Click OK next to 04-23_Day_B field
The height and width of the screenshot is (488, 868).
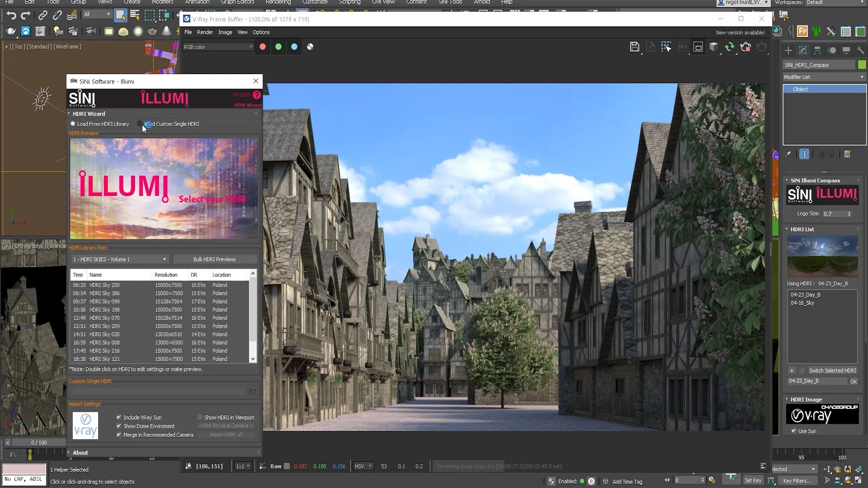pyautogui.click(x=854, y=381)
